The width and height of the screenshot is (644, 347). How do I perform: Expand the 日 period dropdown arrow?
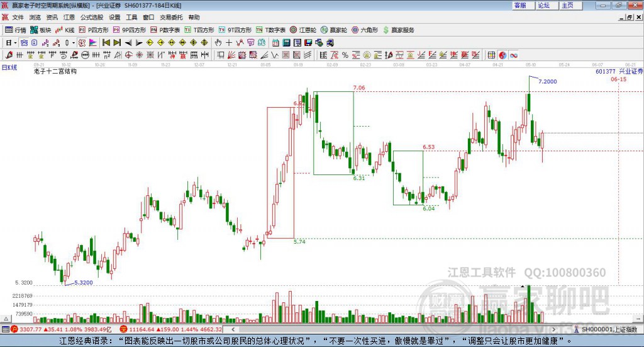[16, 43]
